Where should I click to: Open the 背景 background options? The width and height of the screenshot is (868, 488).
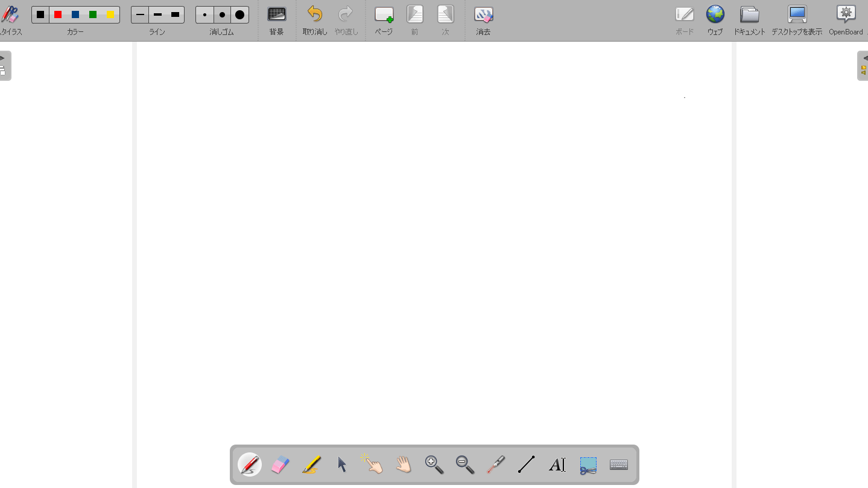tap(276, 20)
